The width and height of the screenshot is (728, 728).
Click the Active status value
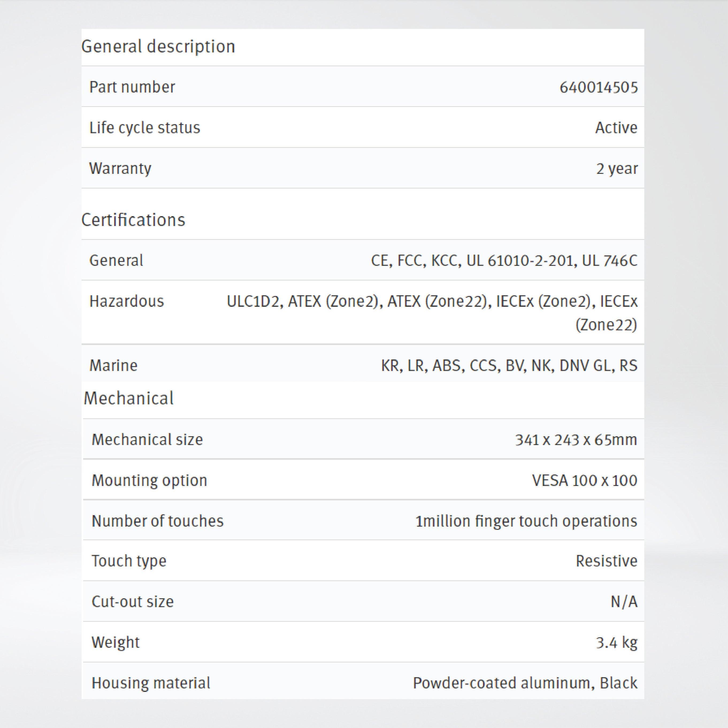(x=616, y=128)
